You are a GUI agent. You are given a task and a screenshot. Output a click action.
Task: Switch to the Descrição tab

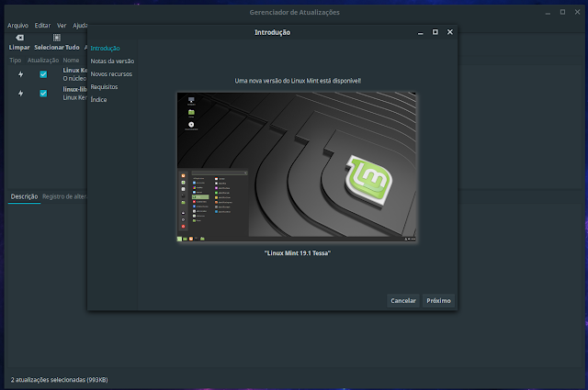click(x=24, y=196)
